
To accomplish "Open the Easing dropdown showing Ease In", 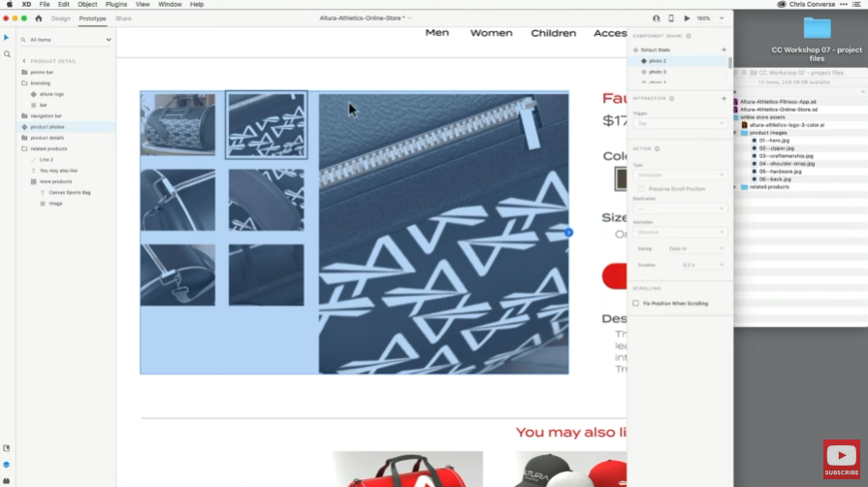I will click(695, 248).
